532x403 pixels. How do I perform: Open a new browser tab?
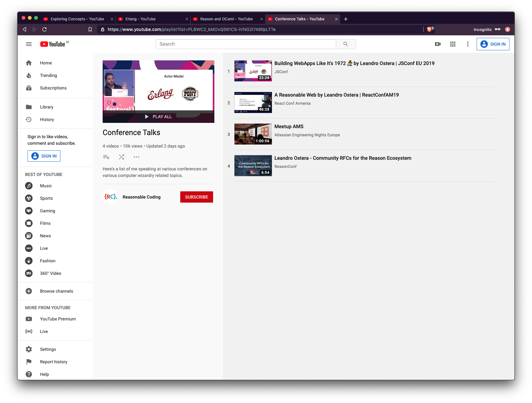pos(346,19)
